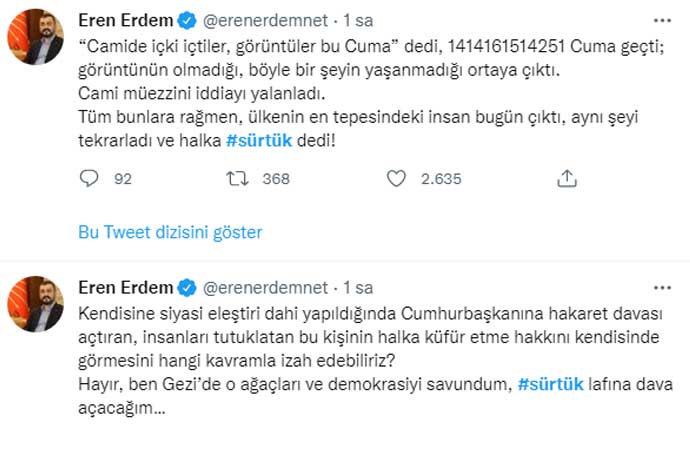
Task: Retweet the first tweet using the retweet icon
Action: coord(238,179)
